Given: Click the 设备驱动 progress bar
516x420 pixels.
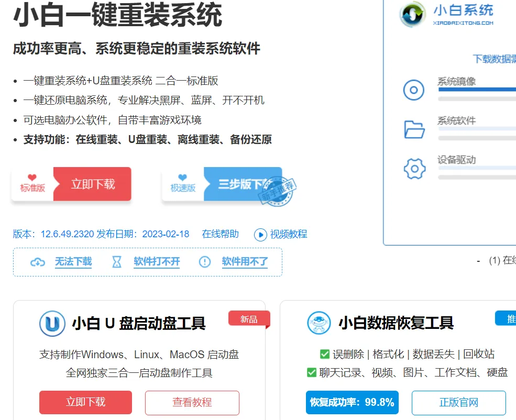Looking at the screenshot, I should point(477,168).
